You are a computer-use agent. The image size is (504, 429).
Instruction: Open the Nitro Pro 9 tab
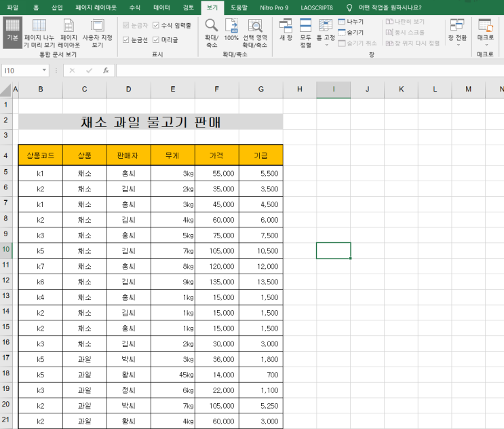[x=274, y=7]
